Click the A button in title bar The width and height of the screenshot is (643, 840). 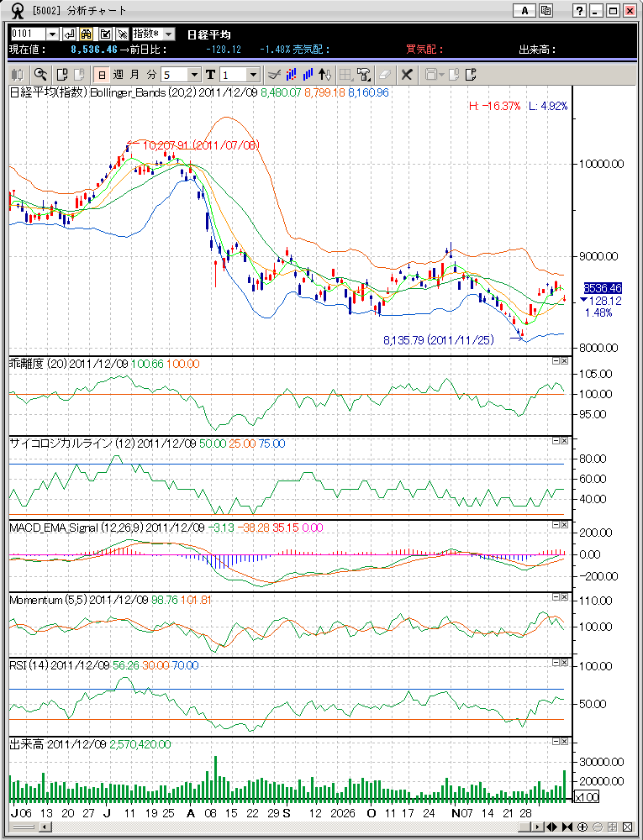(x=524, y=11)
